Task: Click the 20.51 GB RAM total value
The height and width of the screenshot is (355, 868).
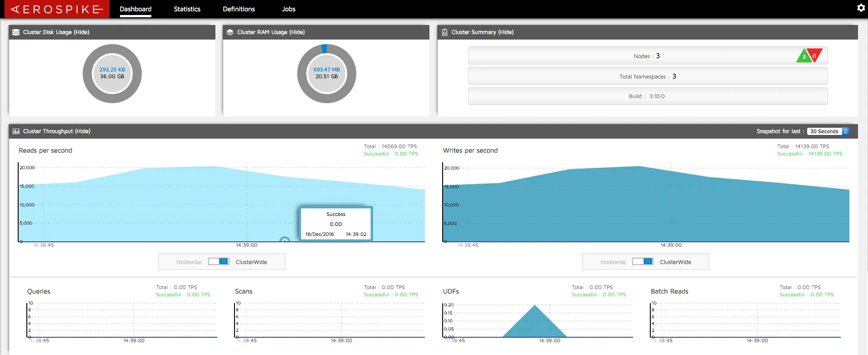Action: point(327,76)
